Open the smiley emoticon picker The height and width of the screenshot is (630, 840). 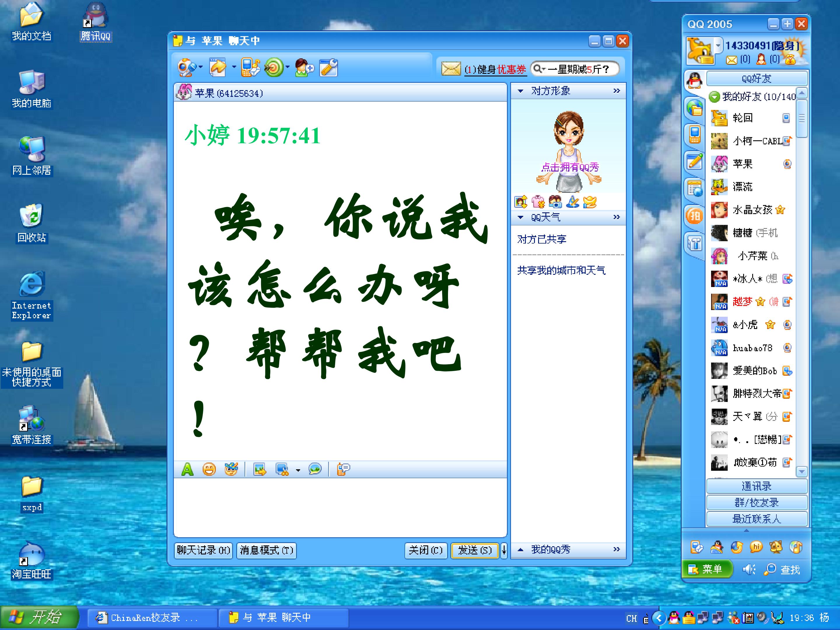pos(209,469)
